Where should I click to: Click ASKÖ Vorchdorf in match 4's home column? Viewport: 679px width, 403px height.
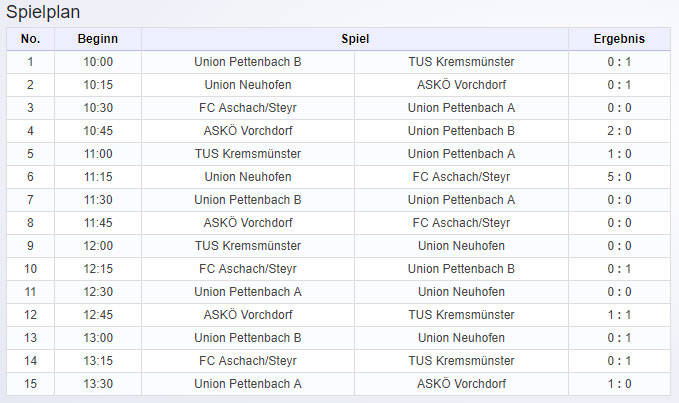coord(248,131)
